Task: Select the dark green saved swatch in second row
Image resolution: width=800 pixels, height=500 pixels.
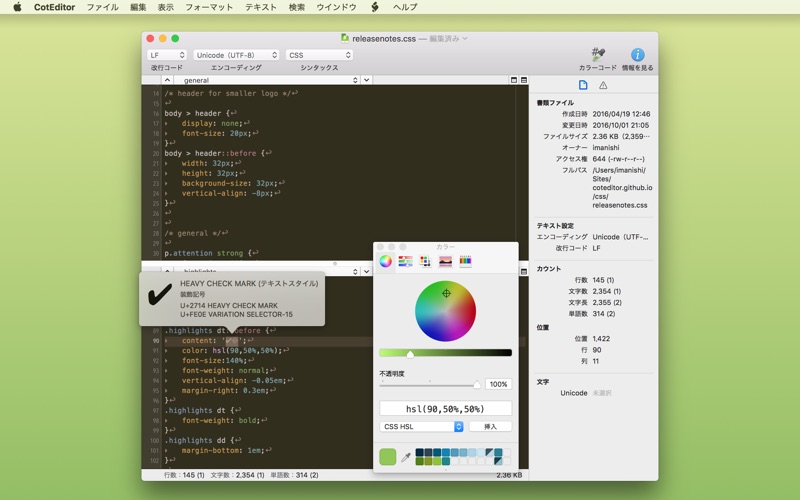Action: pos(419,461)
